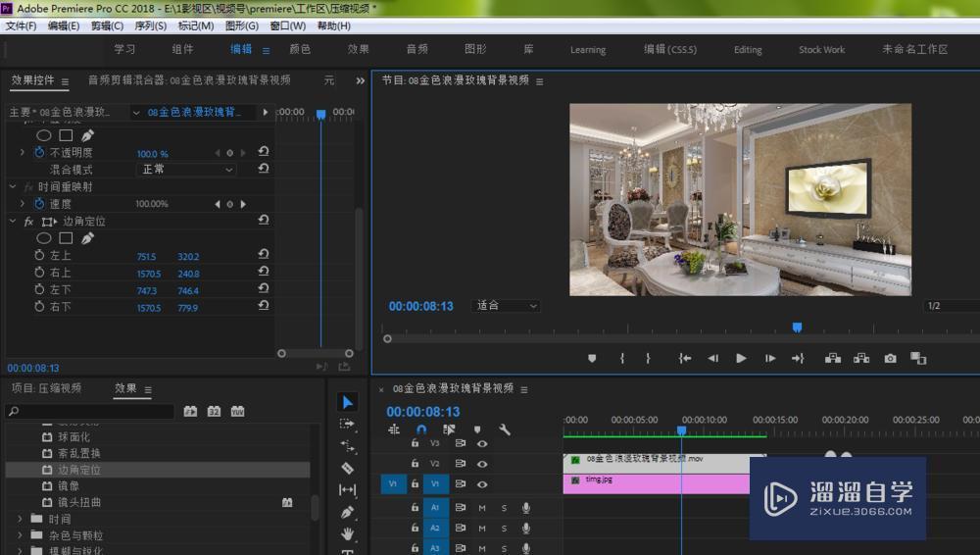Toggle Corner Pin fx effect on/off
Screen dimensions: 980x555
(28, 222)
